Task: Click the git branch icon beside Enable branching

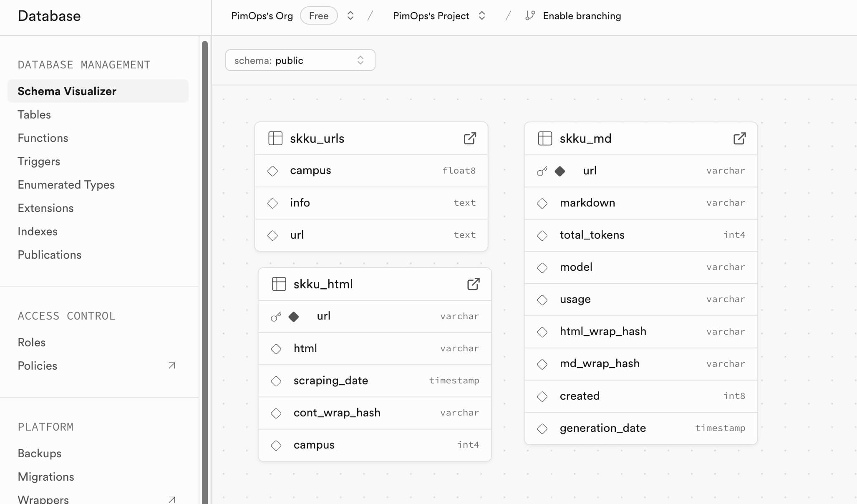Action: pos(530,16)
